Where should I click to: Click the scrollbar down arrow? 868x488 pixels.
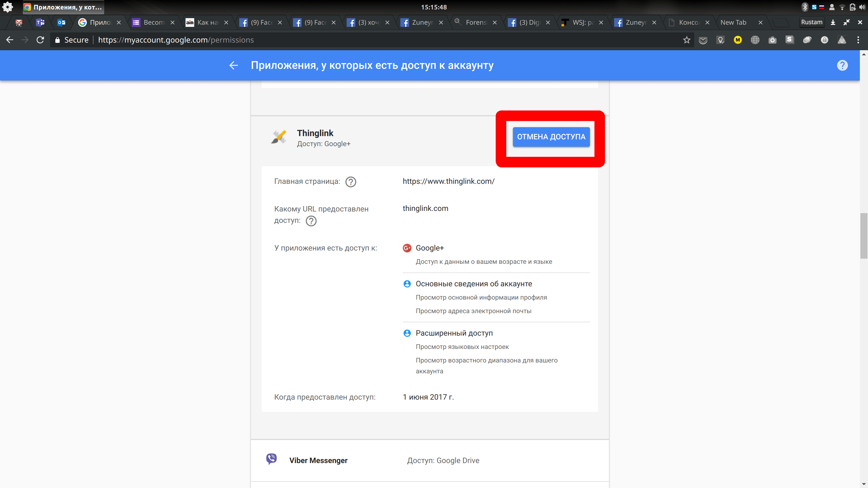pos(863,485)
